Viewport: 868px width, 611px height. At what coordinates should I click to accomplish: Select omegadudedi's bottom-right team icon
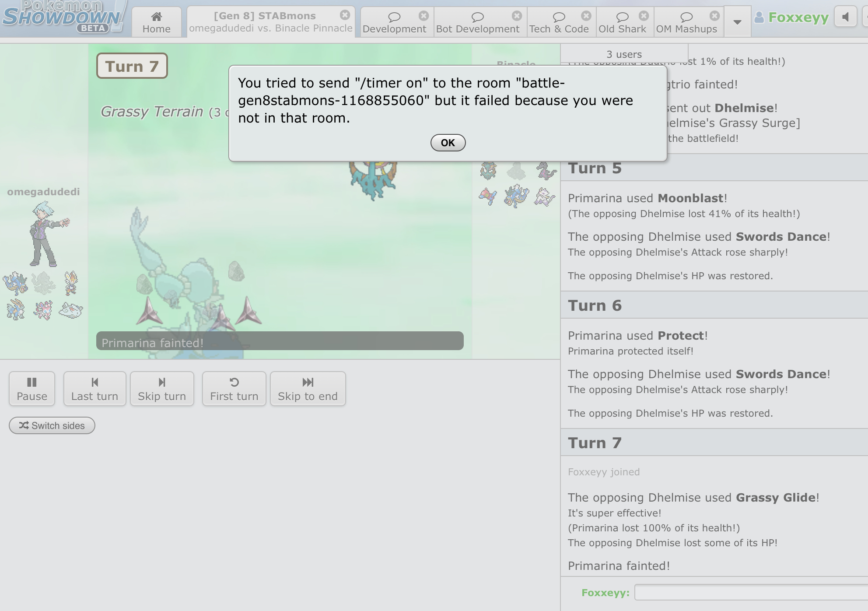[71, 309]
